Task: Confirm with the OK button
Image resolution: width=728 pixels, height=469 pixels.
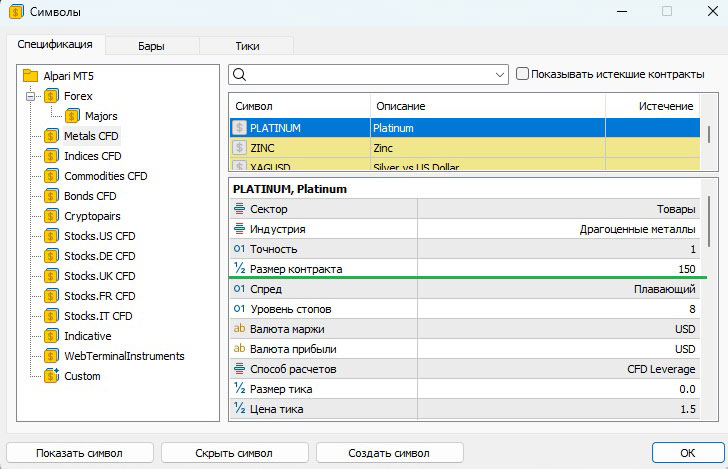Action: click(x=686, y=452)
